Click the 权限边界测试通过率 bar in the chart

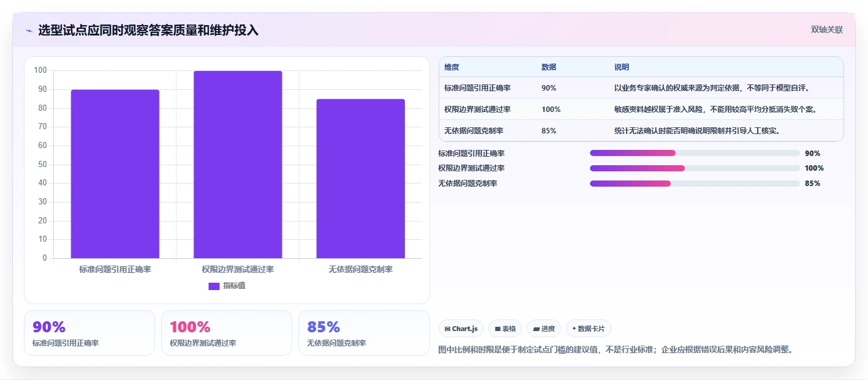click(238, 165)
